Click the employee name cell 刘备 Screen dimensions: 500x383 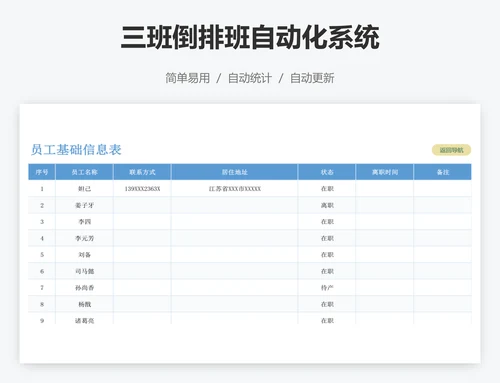84,255
